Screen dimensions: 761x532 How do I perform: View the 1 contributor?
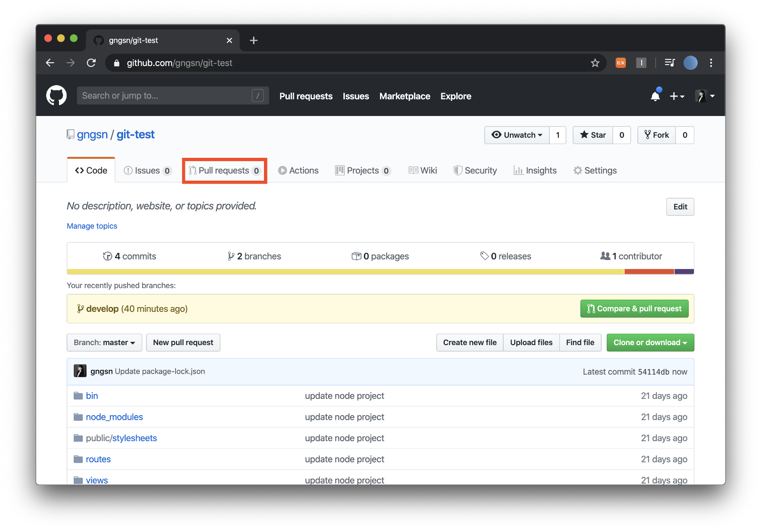(631, 256)
